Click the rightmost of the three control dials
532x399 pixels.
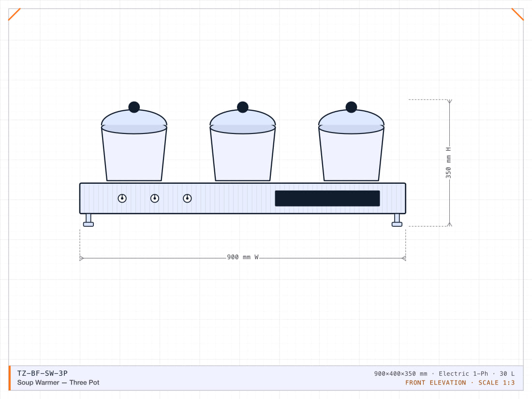[187, 198]
